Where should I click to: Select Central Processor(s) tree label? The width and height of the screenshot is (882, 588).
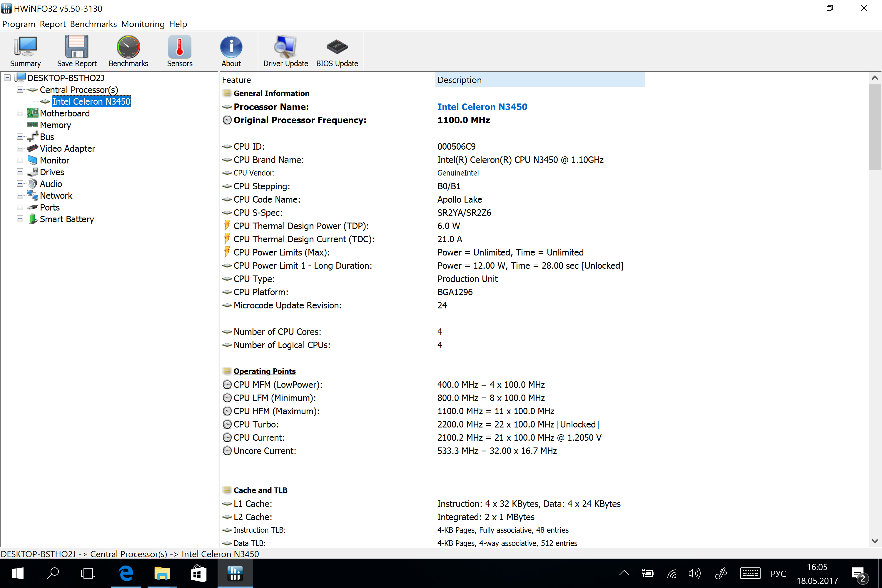pyautogui.click(x=79, y=90)
